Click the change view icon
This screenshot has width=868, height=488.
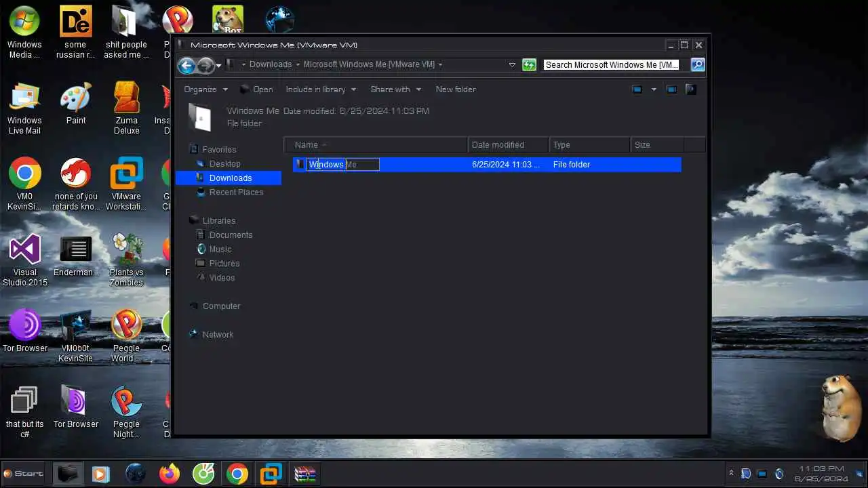click(637, 89)
